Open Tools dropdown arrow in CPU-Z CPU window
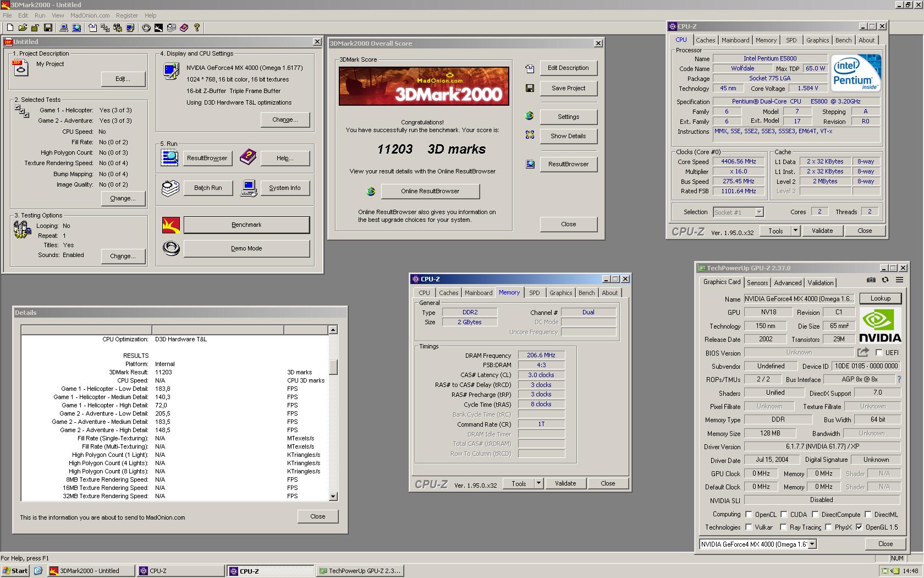The height and width of the screenshot is (578, 924). click(795, 231)
